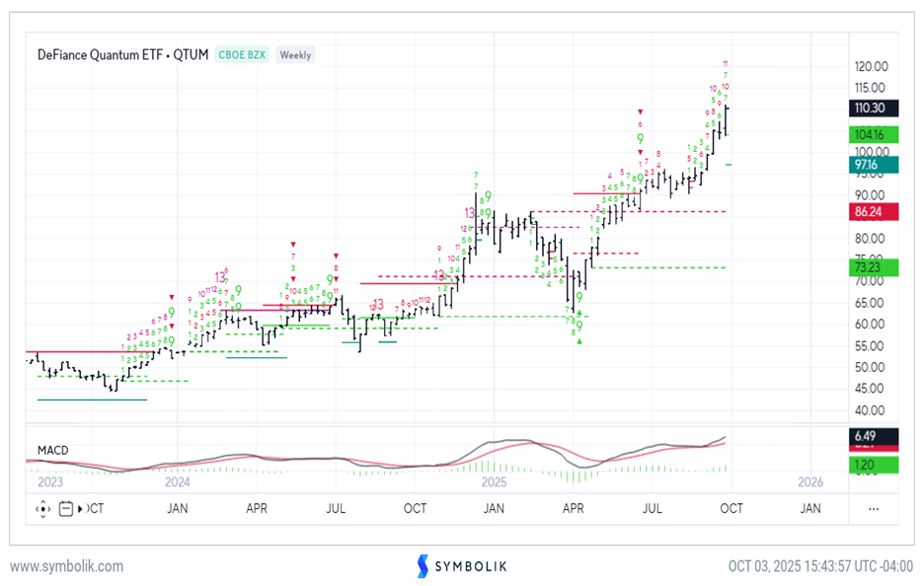Click the DeFiance Quantum ETF QTUM title
Screen dimensions: 924x586
click(x=118, y=55)
